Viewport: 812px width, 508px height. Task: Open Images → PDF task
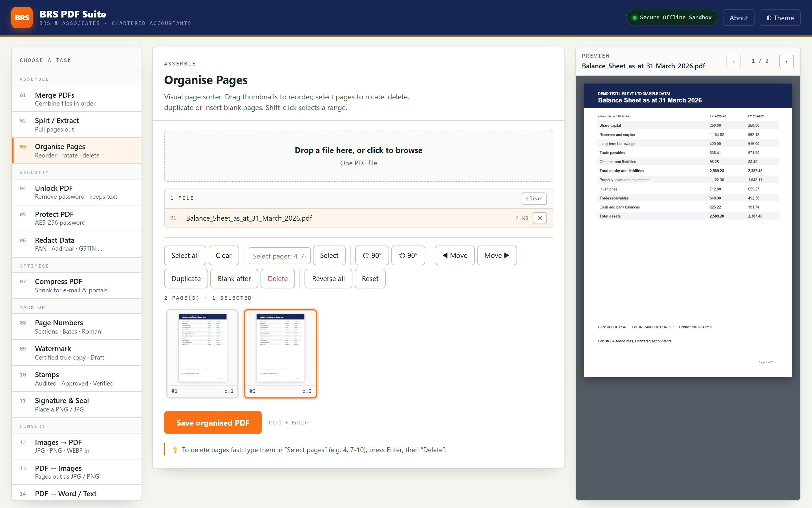77,446
